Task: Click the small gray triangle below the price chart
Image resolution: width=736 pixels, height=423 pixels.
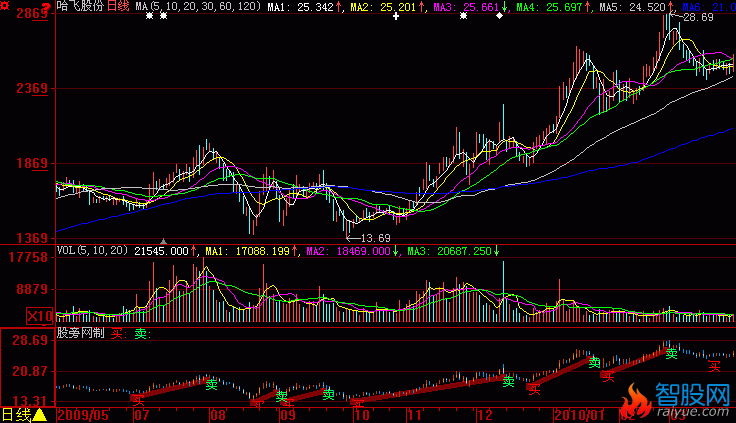Action: coord(163,241)
